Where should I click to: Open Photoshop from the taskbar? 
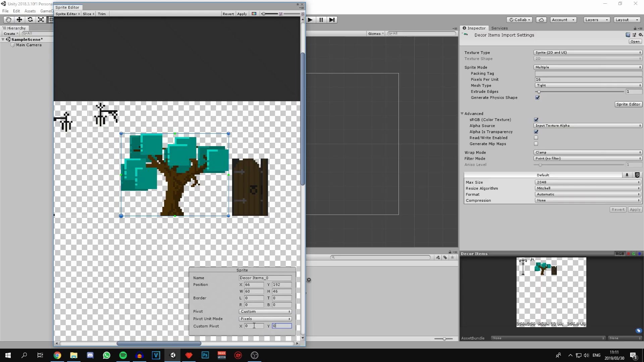[x=205, y=355]
